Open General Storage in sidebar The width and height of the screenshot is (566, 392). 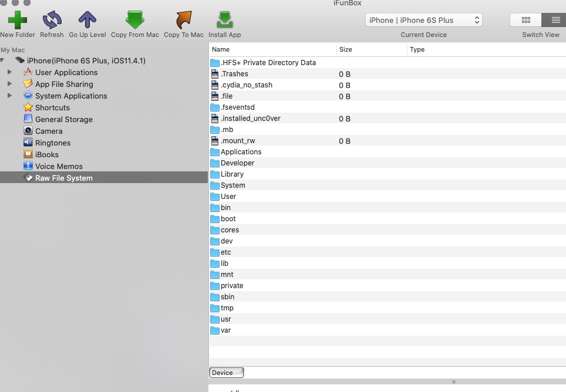click(64, 119)
